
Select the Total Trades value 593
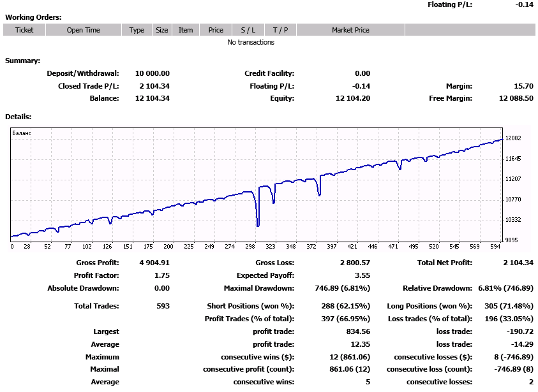pyautogui.click(x=163, y=306)
